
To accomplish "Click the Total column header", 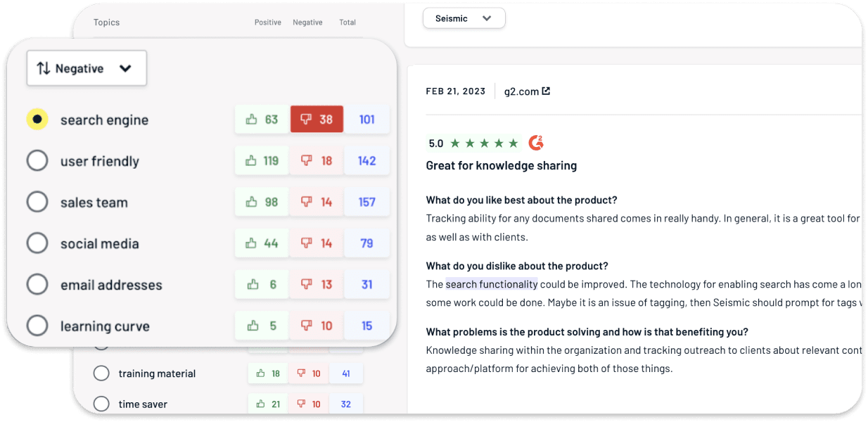I will (x=347, y=23).
